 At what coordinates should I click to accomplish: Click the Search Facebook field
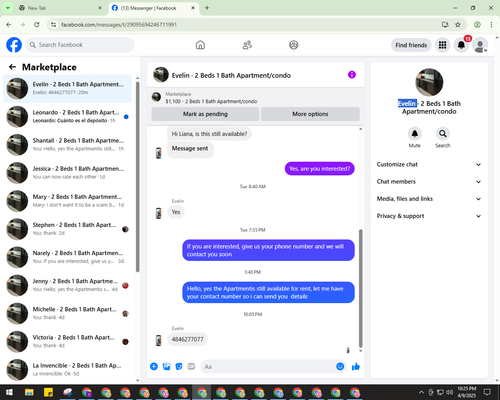click(80, 45)
